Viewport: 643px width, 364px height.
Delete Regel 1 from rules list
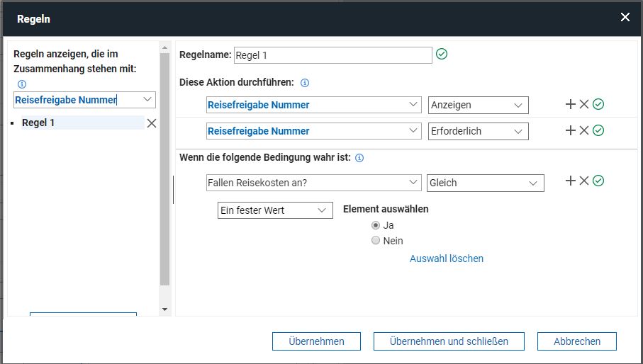point(152,123)
